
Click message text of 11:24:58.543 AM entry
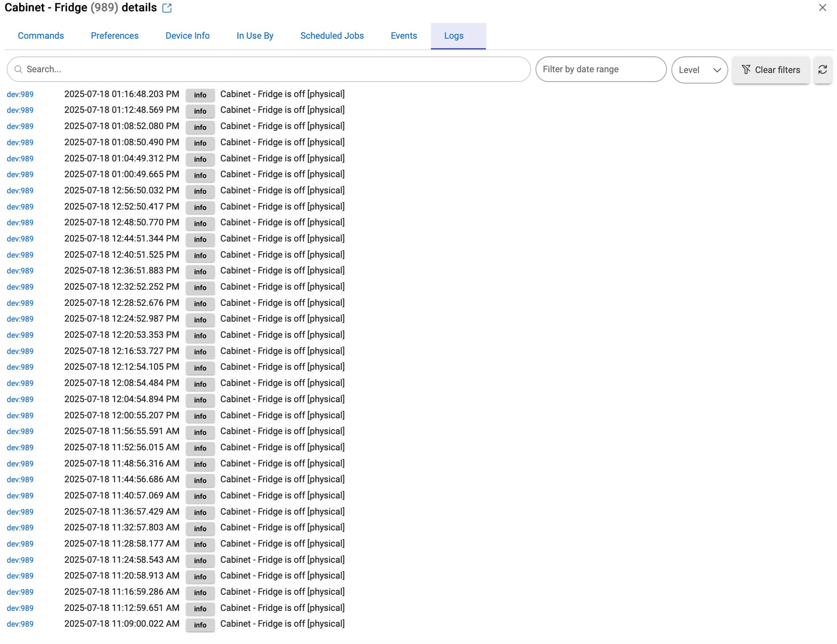pos(282,559)
